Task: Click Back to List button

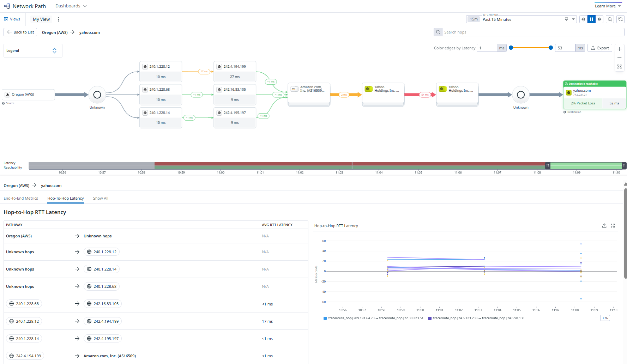Action: 20,32
